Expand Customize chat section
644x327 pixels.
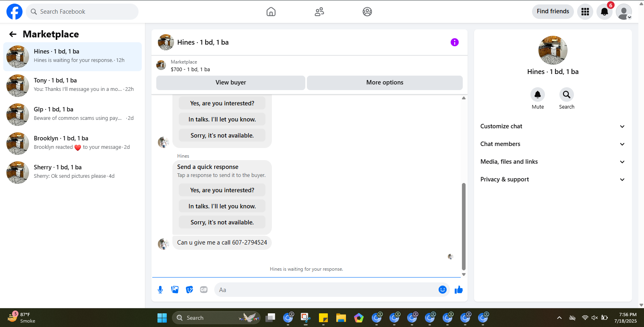click(553, 126)
